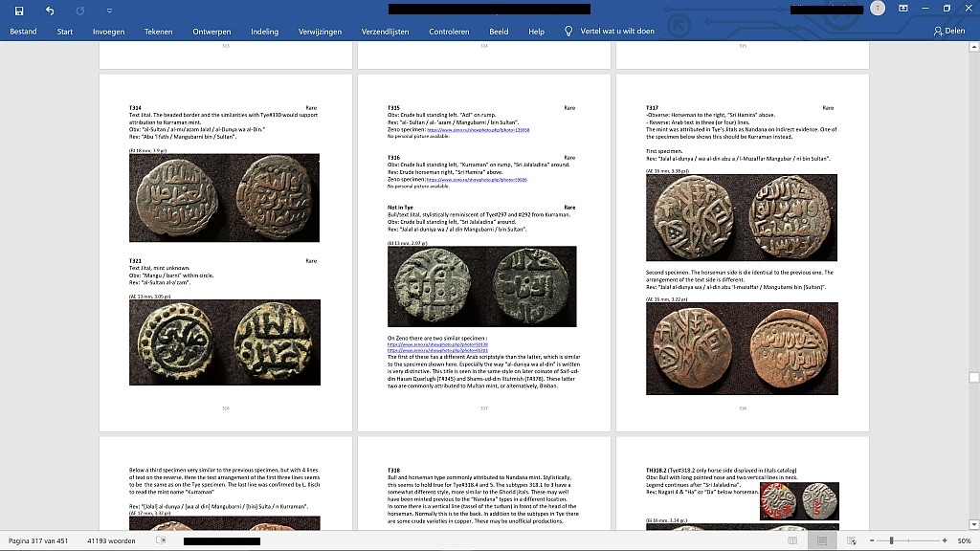Screen dimensions: 980x551
Task: Click the 'T314' heading text
Action: (135, 108)
